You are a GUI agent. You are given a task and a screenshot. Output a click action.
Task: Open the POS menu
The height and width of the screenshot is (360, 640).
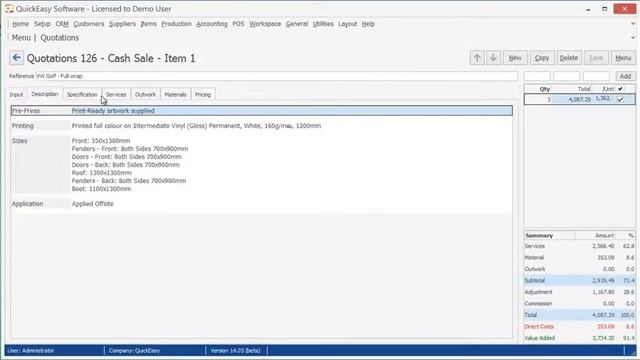pyautogui.click(x=238, y=24)
